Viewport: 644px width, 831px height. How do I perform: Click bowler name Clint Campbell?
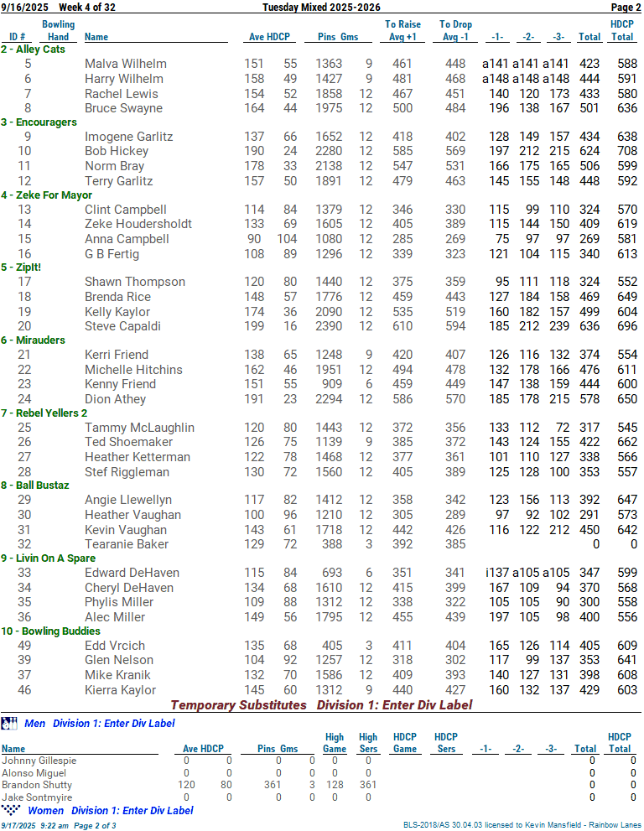pos(126,210)
